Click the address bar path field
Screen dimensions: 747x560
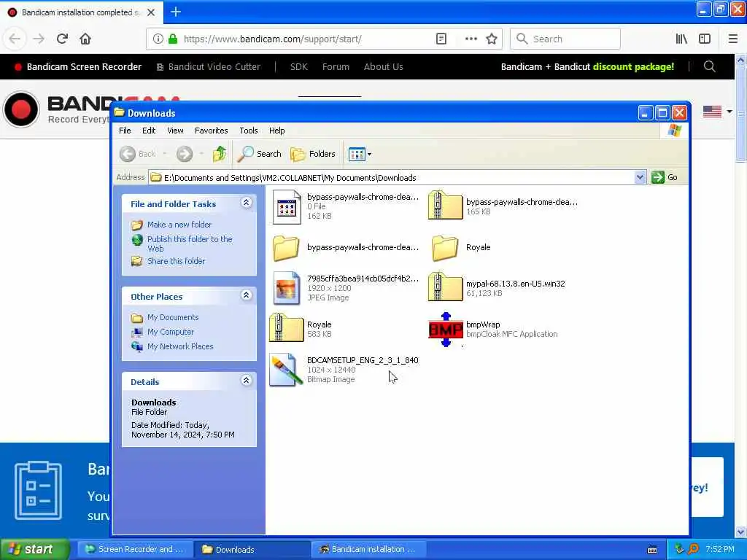[x=391, y=178]
